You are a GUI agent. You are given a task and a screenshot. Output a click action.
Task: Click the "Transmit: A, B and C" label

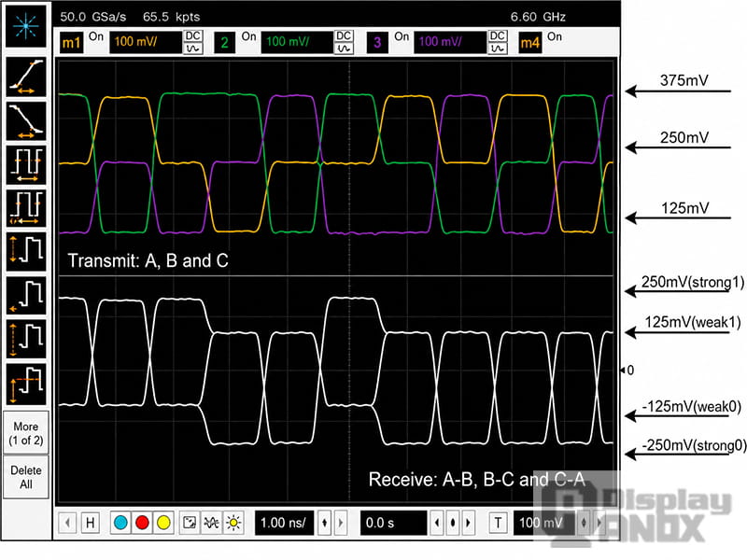click(x=148, y=260)
